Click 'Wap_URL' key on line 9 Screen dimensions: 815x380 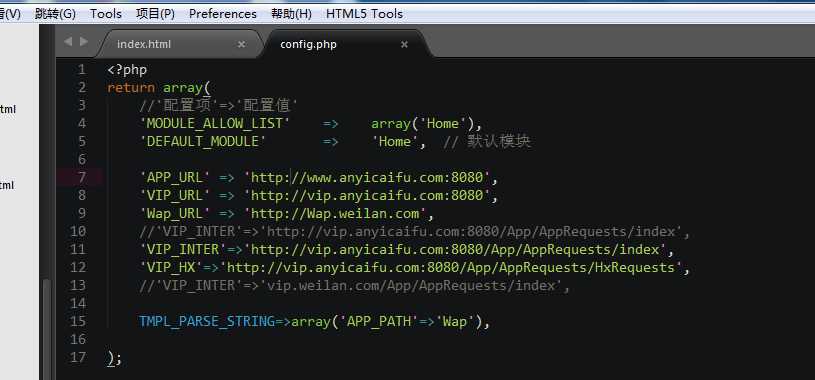coord(175,214)
